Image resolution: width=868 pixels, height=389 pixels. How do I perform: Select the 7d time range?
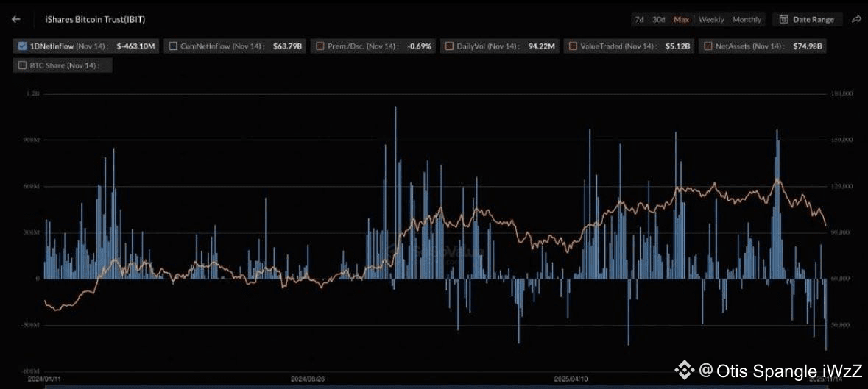(x=639, y=19)
